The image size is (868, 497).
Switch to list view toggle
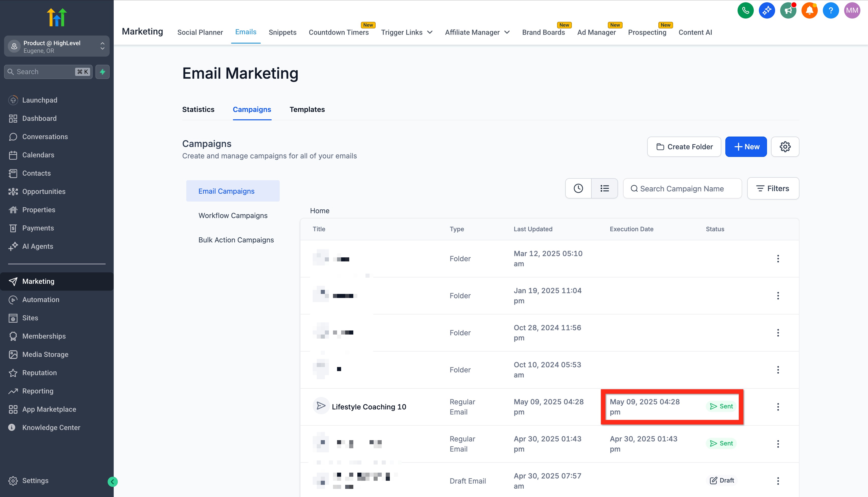pos(605,188)
